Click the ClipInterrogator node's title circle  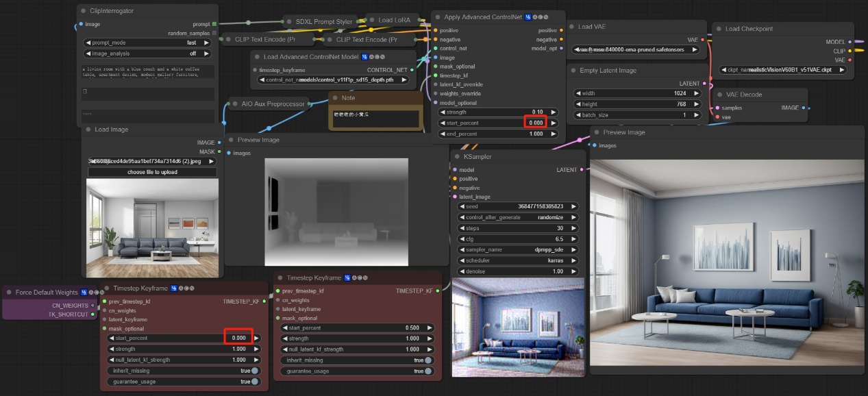click(83, 11)
